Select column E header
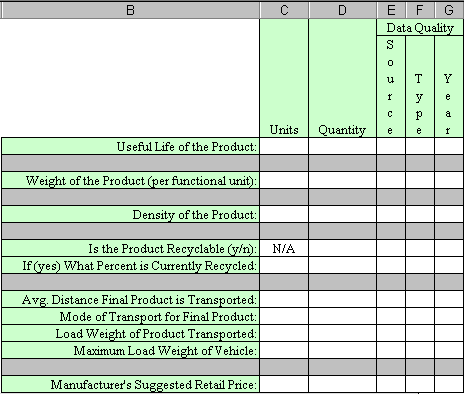This screenshot has height=394, width=464. pyautogui.click(x=391, y=10)
